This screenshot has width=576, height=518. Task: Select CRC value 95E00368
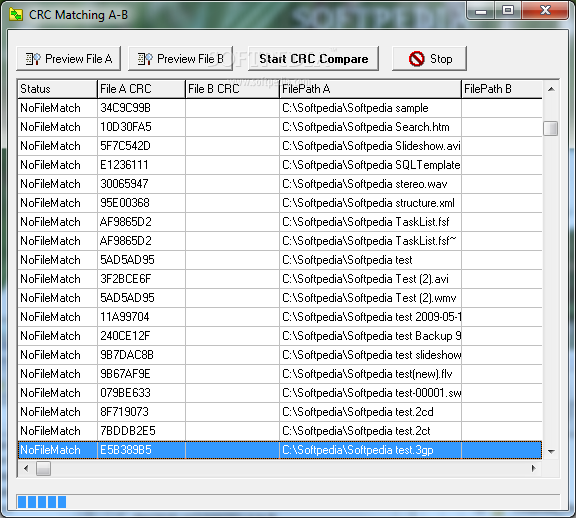125,203
